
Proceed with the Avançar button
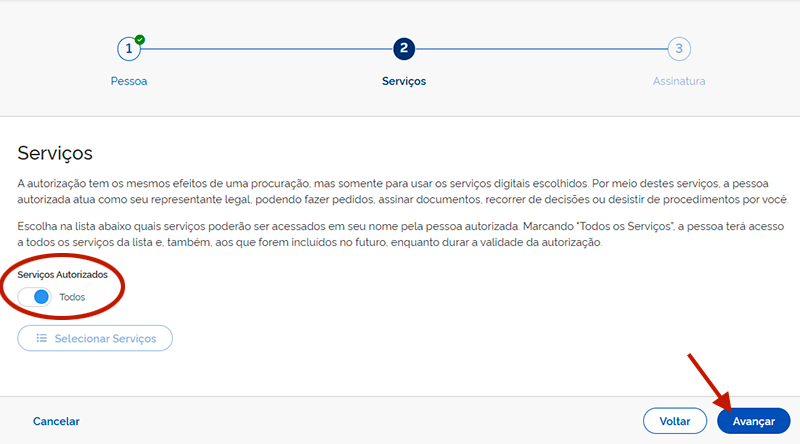pyautogui.click(x=753, y=421)
